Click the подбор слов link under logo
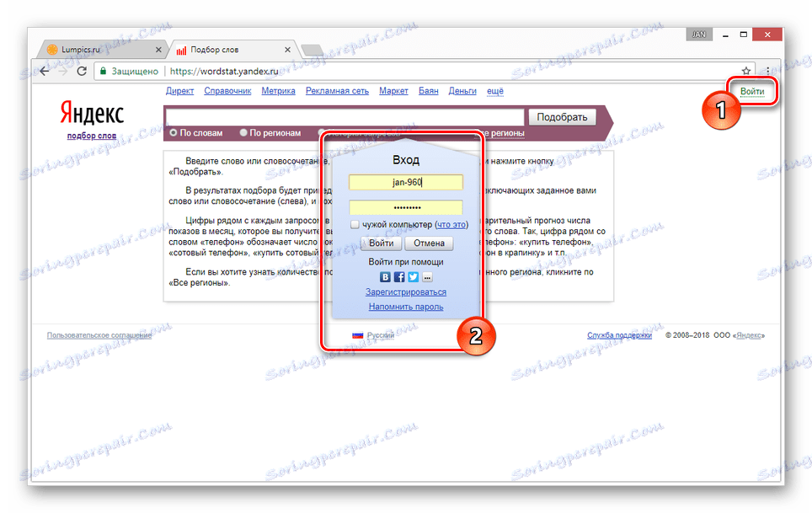The height and width of the screenshot is (513, 812). 92,136
